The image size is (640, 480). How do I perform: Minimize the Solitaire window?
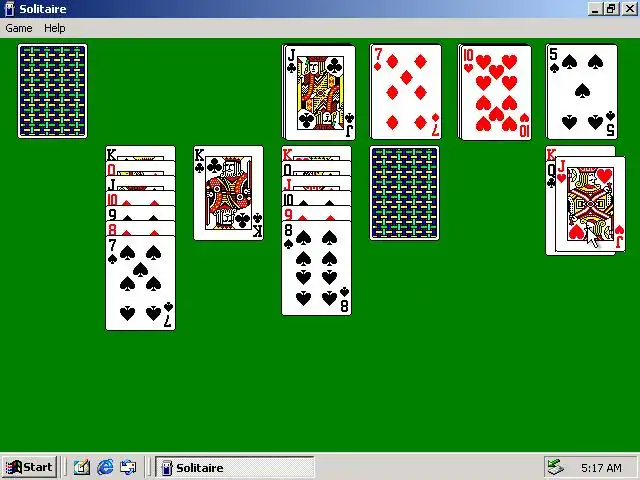(595, 9)
